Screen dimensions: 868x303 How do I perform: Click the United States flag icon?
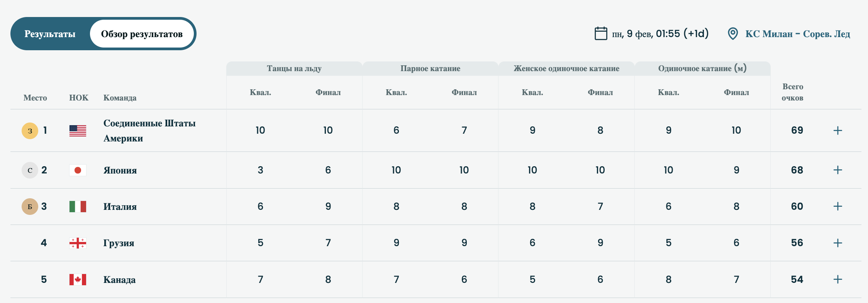(x=78, y=131)
